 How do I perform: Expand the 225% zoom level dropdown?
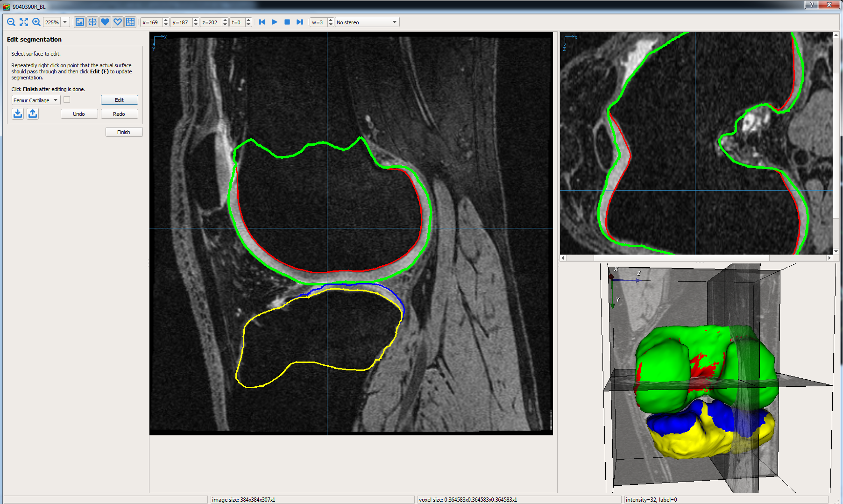(x=65, y=22)
